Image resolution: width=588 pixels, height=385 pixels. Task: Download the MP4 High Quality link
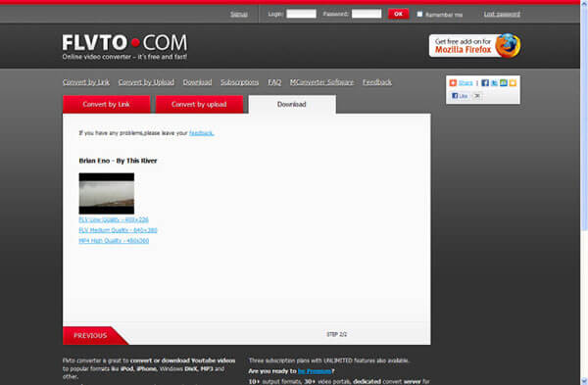(x=114, y=241)
